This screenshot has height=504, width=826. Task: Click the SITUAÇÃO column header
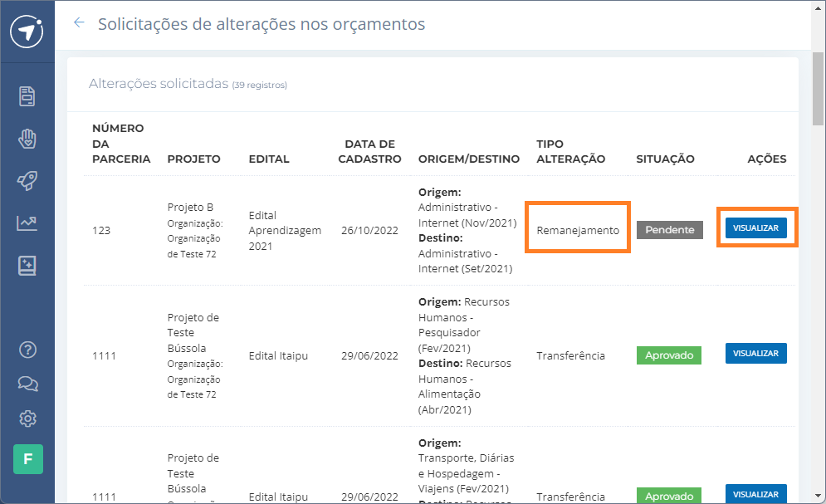click(665, 159)
